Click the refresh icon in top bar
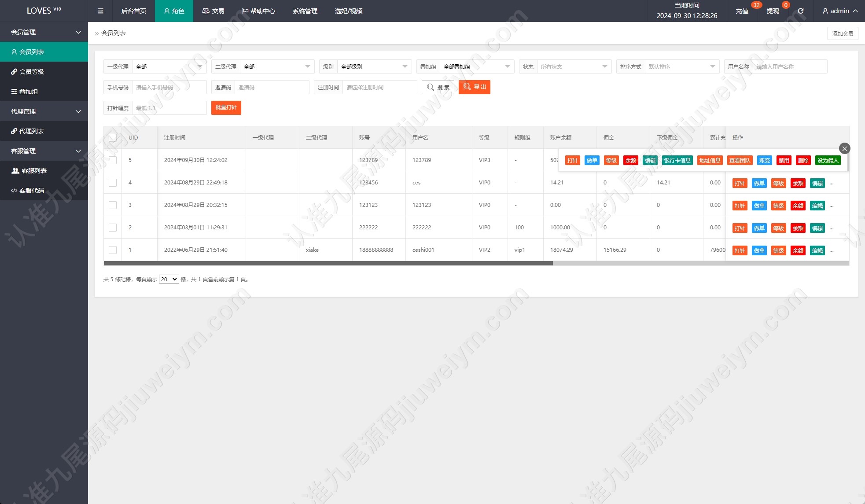Screen dimensions: 865x504 coord(800,11)
